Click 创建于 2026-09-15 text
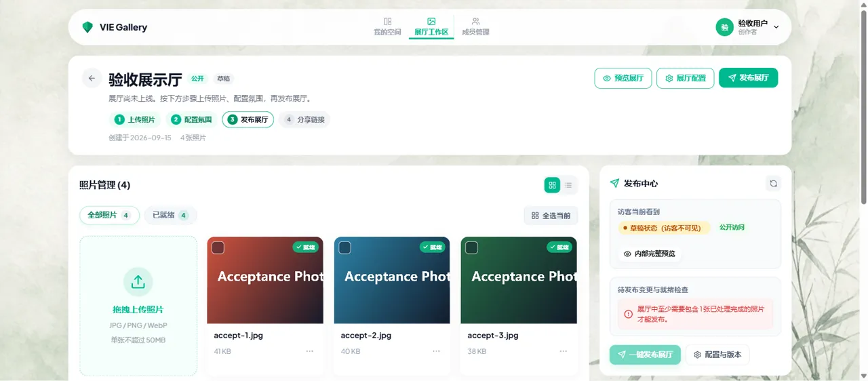Image resolution: width=868 pixels, height=381 pixels. pos(140,138)
